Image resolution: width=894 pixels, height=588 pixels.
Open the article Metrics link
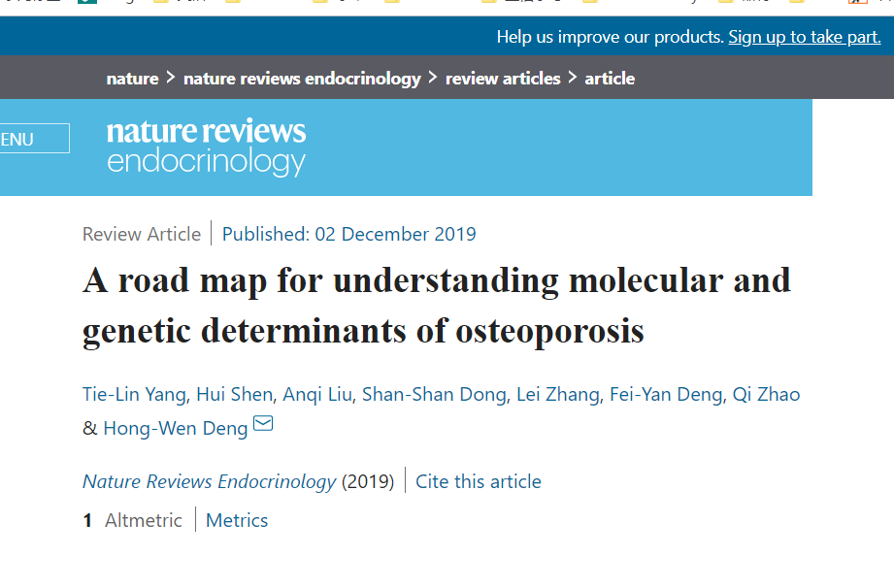click(237, 521)
